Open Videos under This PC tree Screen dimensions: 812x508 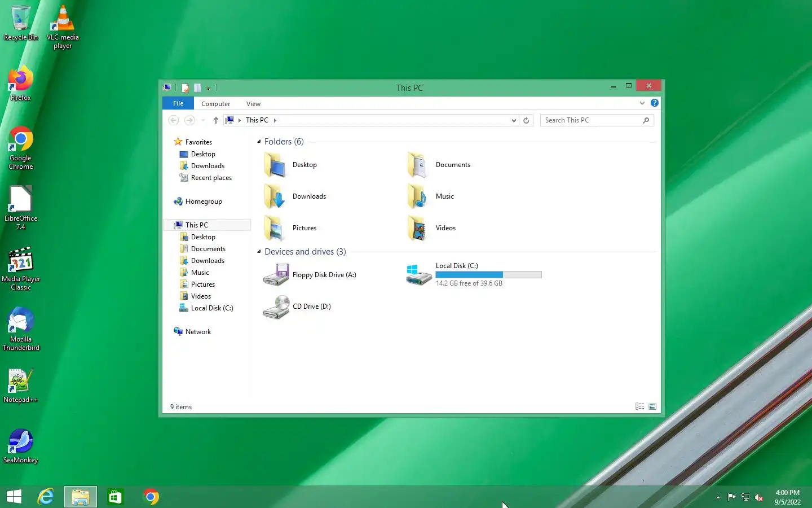click(x=195, y=296)
